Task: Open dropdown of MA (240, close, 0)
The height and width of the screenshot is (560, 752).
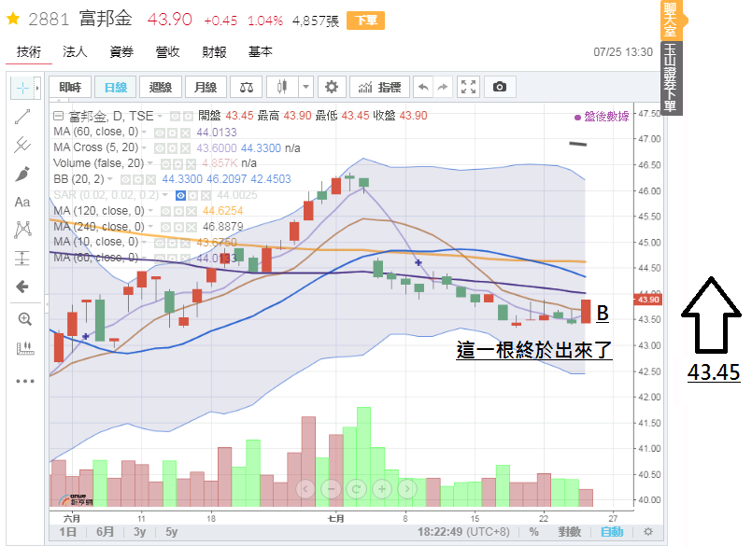Action: (x=150, y=226)
